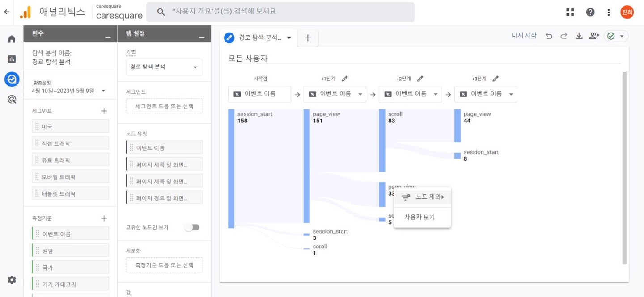Select the 유료 트래픽 segment
Screen dimensions: 644x297
[x=71, y=160]
